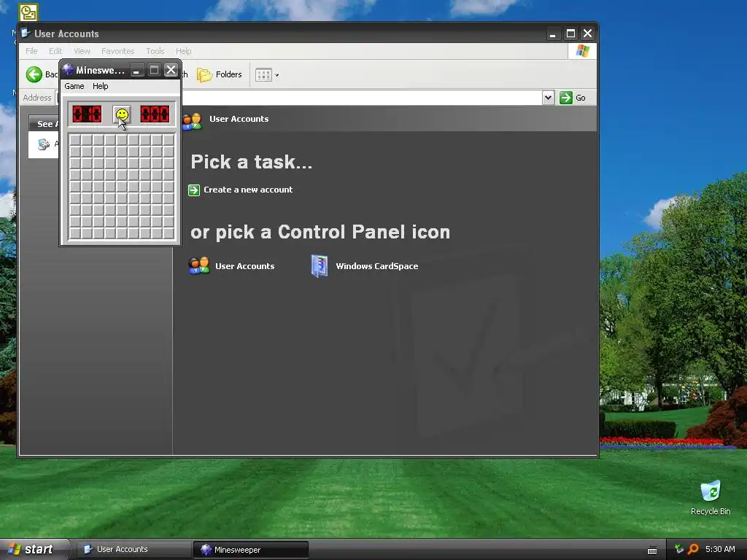Viewport: 747px width, 560px height.
Task: Click the icon in the See Also panel
Action: tap(44, 144)
